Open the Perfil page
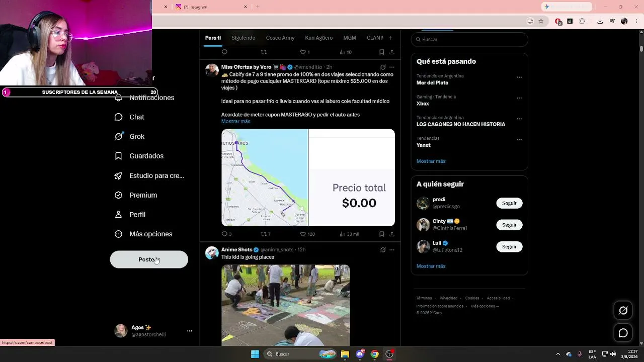644x362 pixels. click(130, 215)
